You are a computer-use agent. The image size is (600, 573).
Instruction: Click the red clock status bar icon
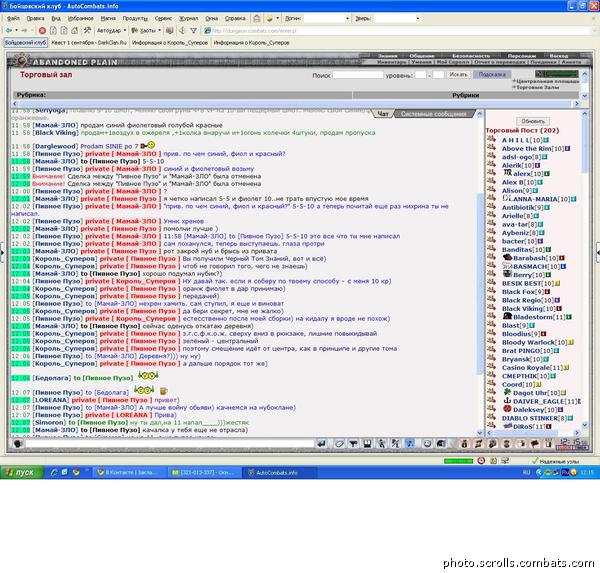click(481, 460)
